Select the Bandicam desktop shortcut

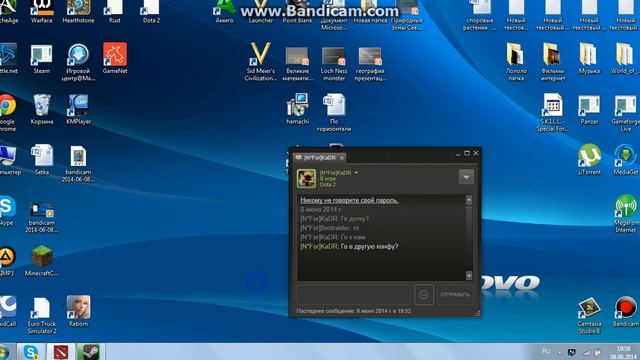tap(626, 312)
